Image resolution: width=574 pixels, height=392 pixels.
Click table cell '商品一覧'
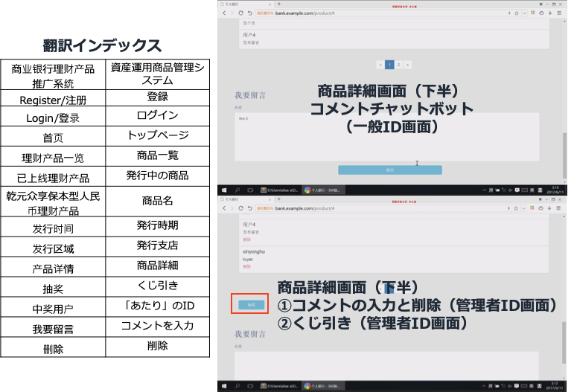pyautogui.click(x=157, y=156)
